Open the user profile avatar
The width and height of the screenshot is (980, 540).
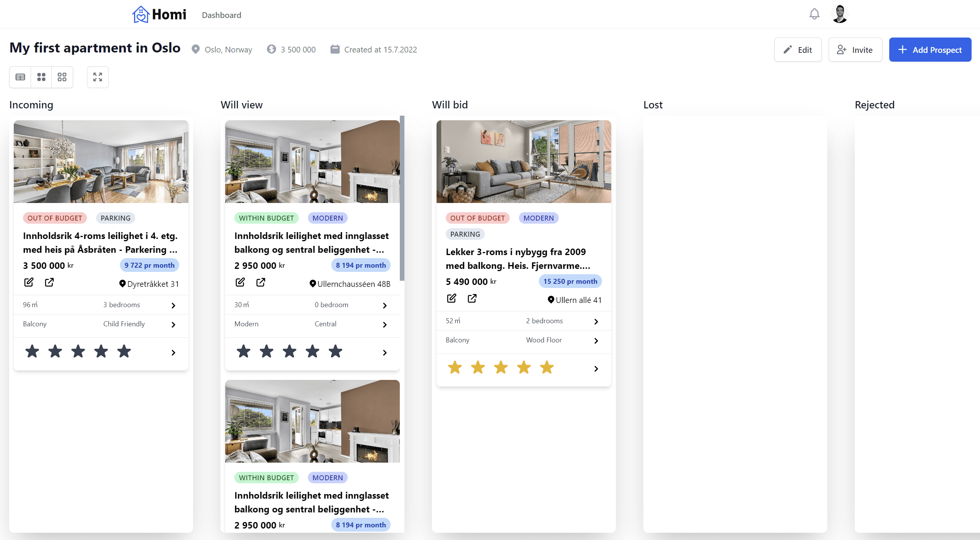[839, 14]
